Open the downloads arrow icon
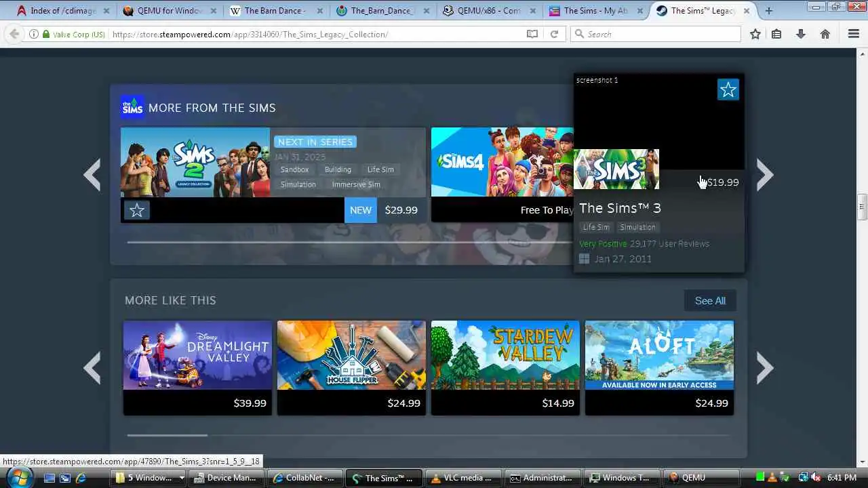The height and width of the screenshot is (488, 868). click(801, 34)
